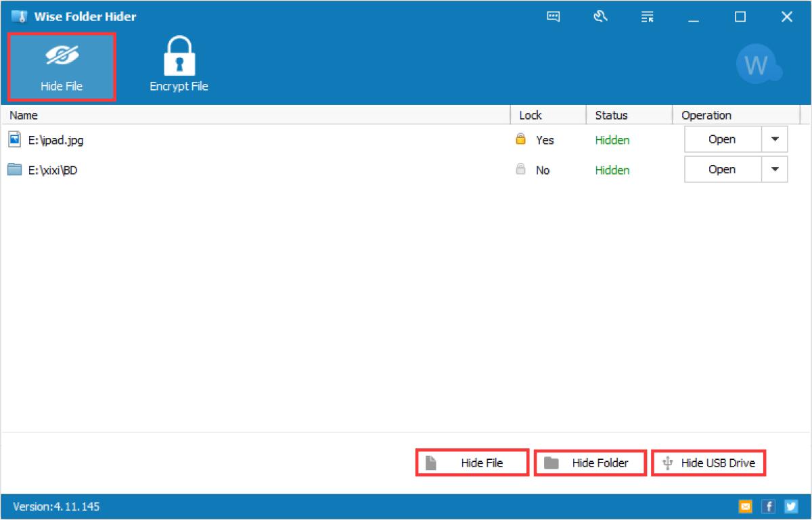Click the W account avatar

click(759, 64)
